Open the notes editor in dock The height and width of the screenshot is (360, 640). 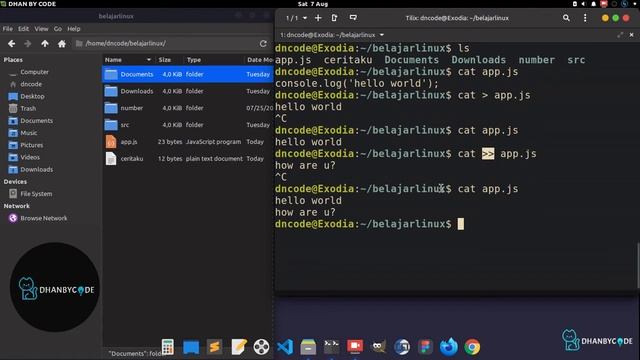click(x=238, y=347)
